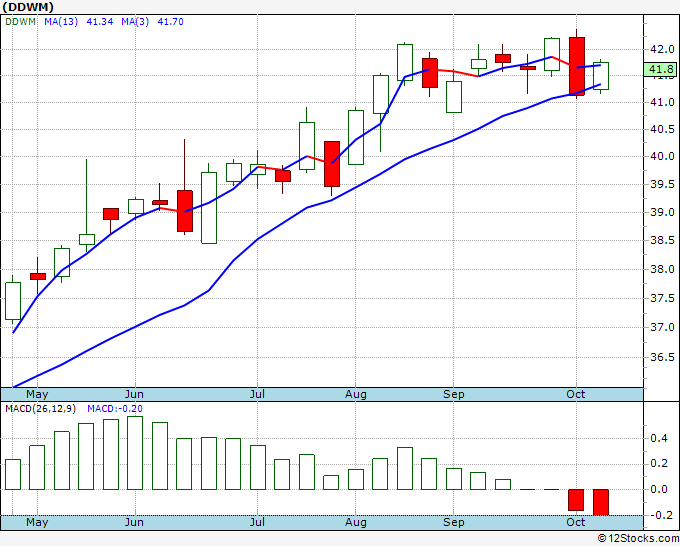Click the 0.0 MACD axis label
This screenshot has width=680, height=546.
[x=659, y=489]
